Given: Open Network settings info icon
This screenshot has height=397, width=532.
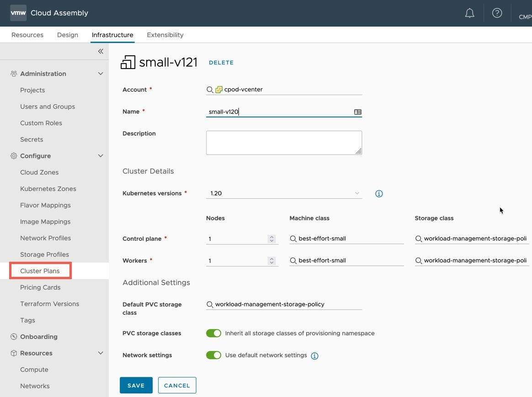Looking at the screenshot, I should [314, 355].
